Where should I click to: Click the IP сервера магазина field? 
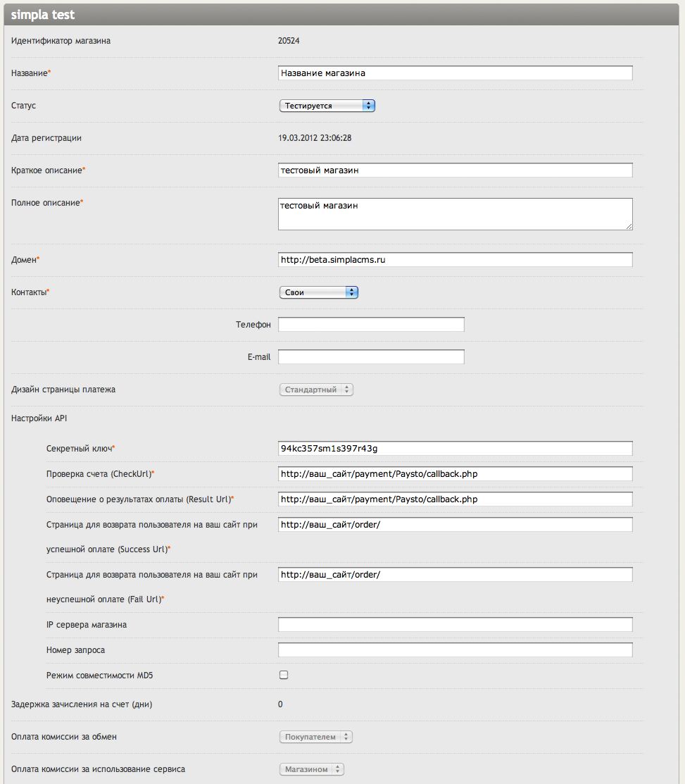[x=455, y=625]
